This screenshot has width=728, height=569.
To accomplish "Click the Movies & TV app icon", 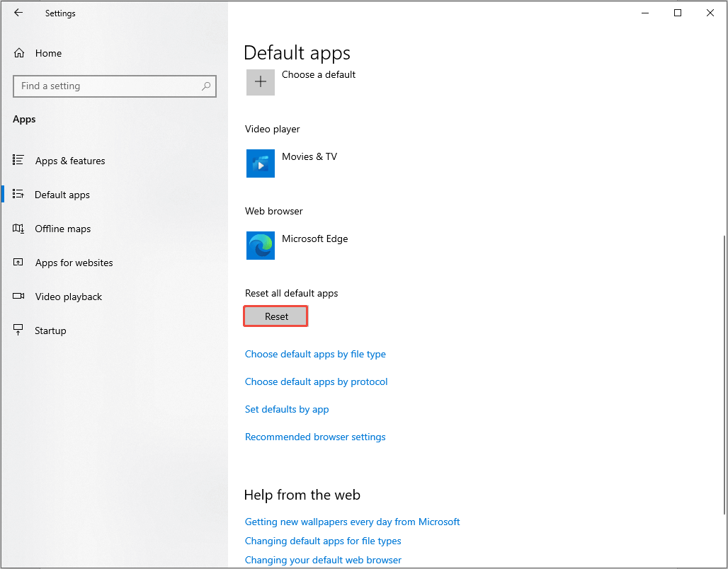I will pyautogui.click(x=261, y=163).
